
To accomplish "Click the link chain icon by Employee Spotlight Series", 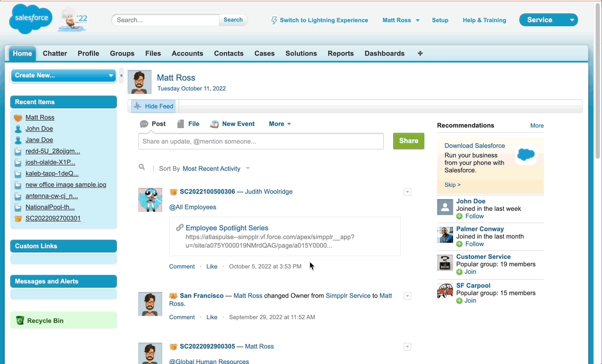I will (179, 228).
